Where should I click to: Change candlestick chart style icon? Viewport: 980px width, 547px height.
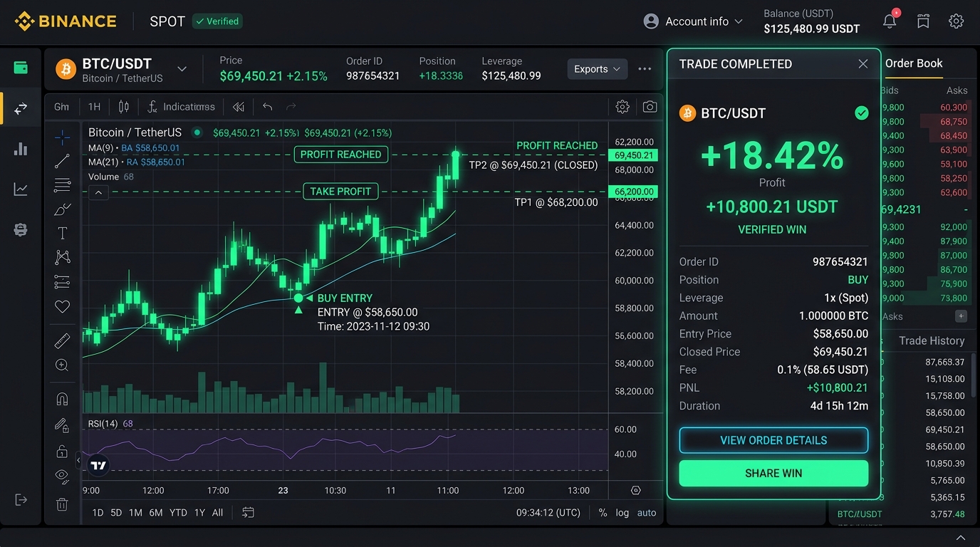click(x=124, y=107)
